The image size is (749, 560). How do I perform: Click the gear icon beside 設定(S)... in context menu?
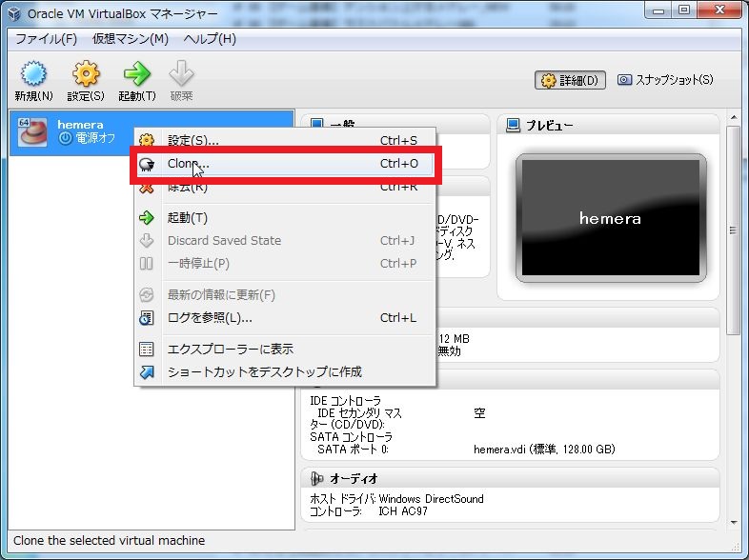click(x=147, y=140)
